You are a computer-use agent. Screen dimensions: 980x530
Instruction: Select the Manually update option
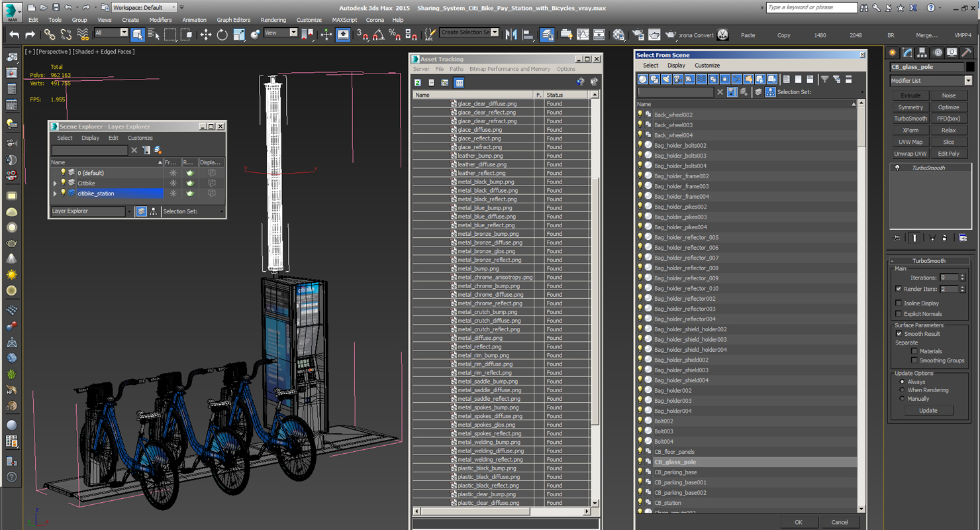[902, 399]
